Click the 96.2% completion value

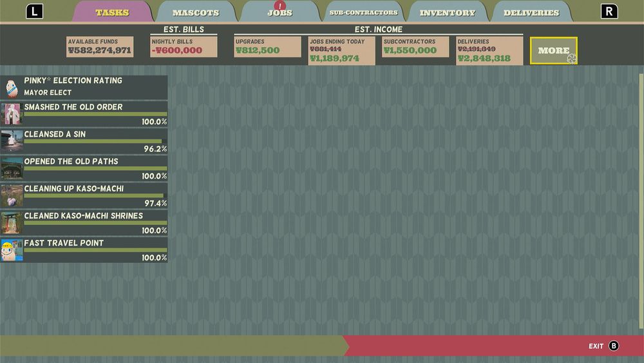point(155,148)
